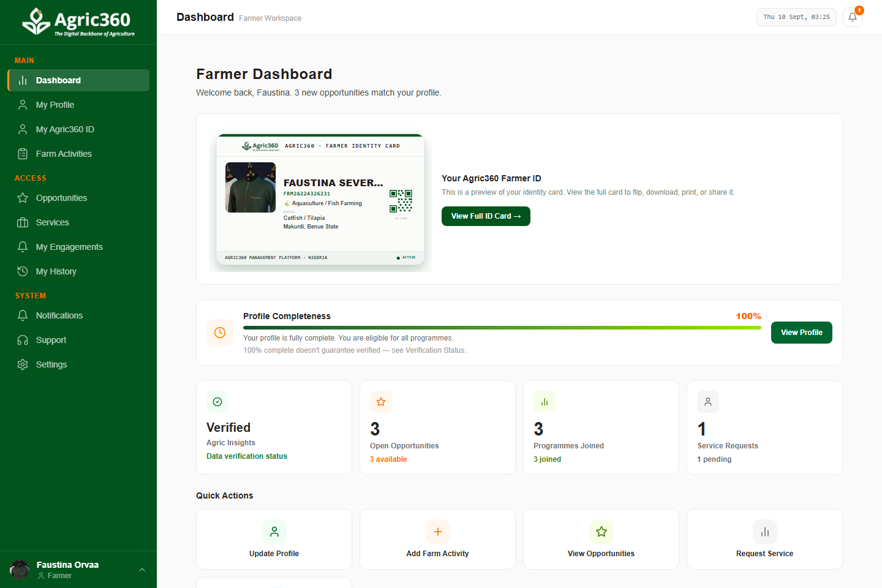
Task: Open Notifications page from sidebar
Action: 78,315
